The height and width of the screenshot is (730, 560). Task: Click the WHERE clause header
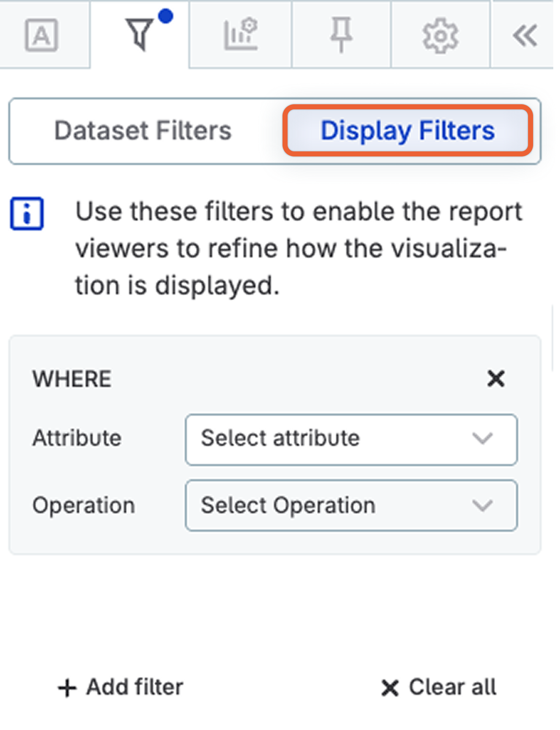[x=72, y=379]
